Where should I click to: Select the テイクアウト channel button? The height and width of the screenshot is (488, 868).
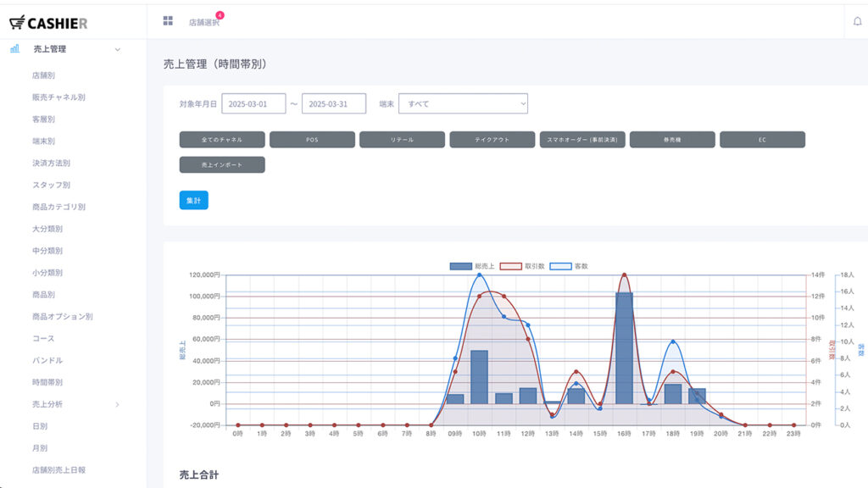492,140
